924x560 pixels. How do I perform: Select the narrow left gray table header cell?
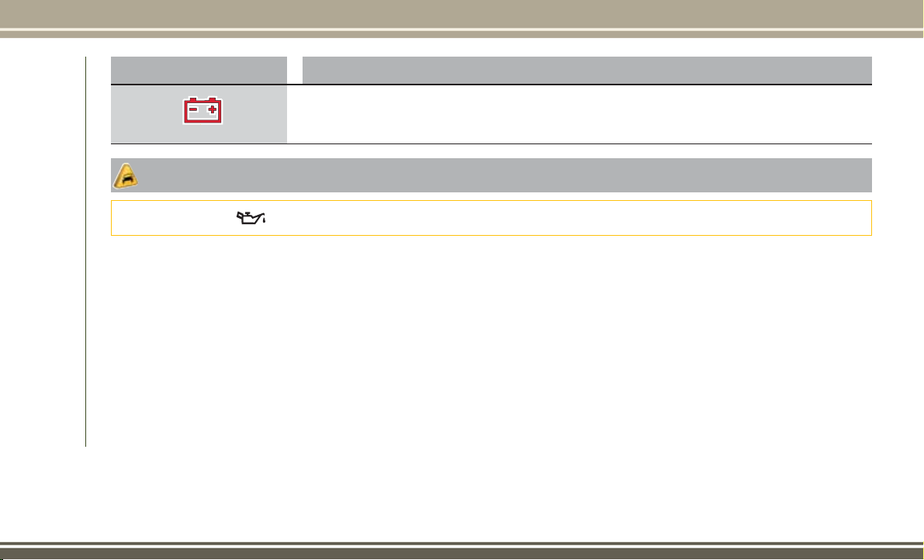click(199, 70)
